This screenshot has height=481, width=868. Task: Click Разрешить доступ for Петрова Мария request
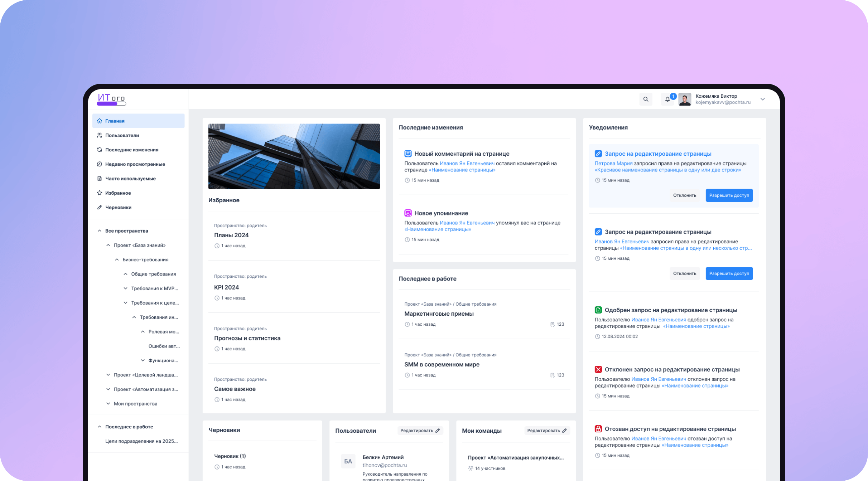pos(729,195)
